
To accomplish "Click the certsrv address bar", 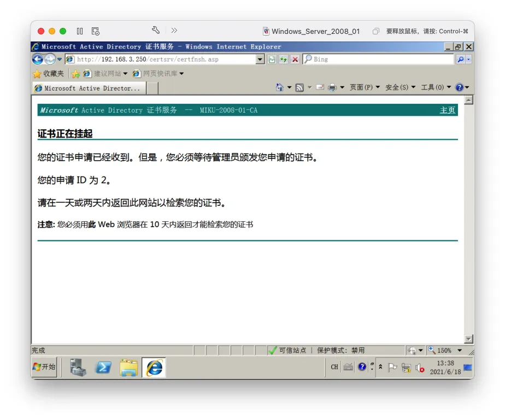I will click(x=160, y=59).
